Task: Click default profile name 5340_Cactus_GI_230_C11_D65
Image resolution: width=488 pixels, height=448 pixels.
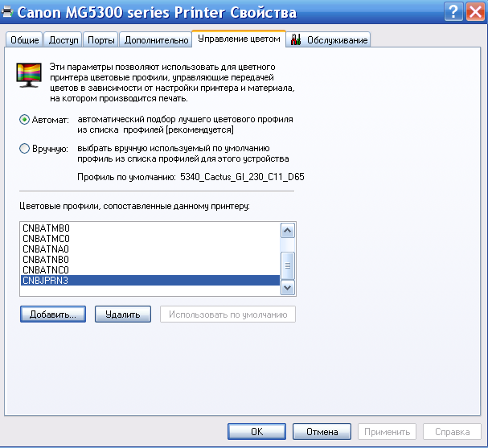Action: coord(242,177)
